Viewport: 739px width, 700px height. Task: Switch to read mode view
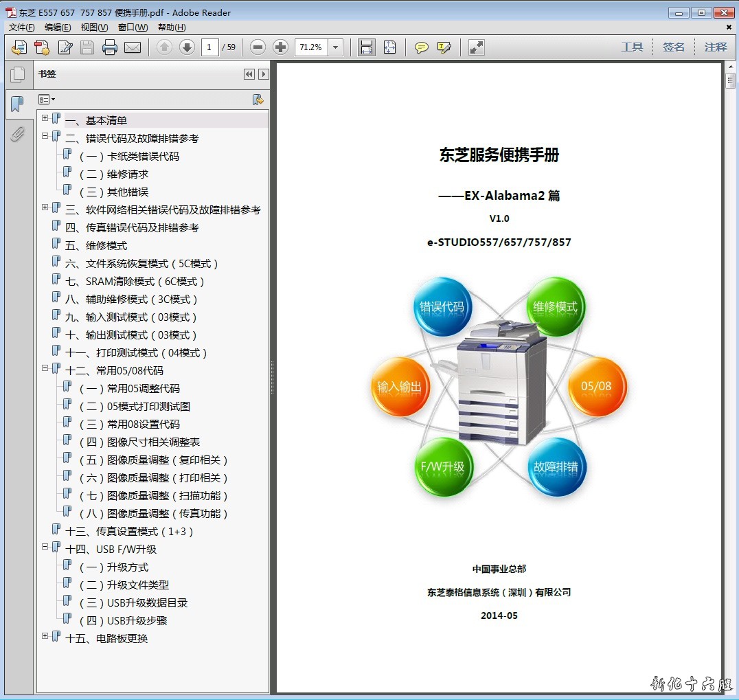click(x=477, y=47)
